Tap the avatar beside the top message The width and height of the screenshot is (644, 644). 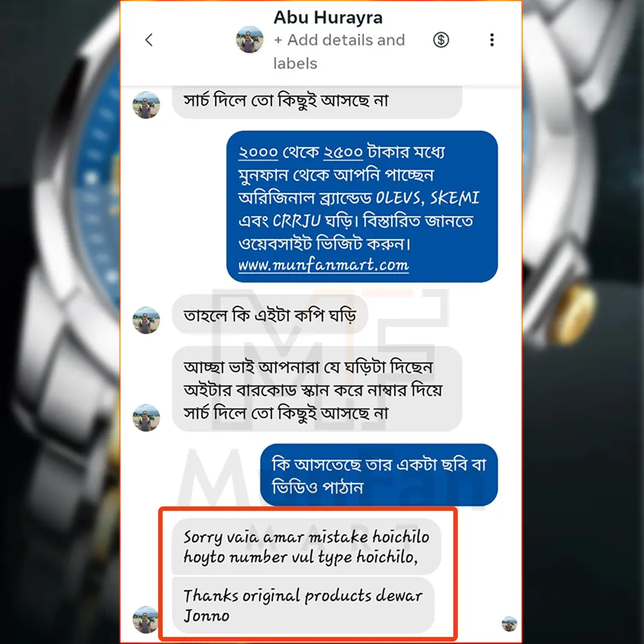tap(146, 105)
